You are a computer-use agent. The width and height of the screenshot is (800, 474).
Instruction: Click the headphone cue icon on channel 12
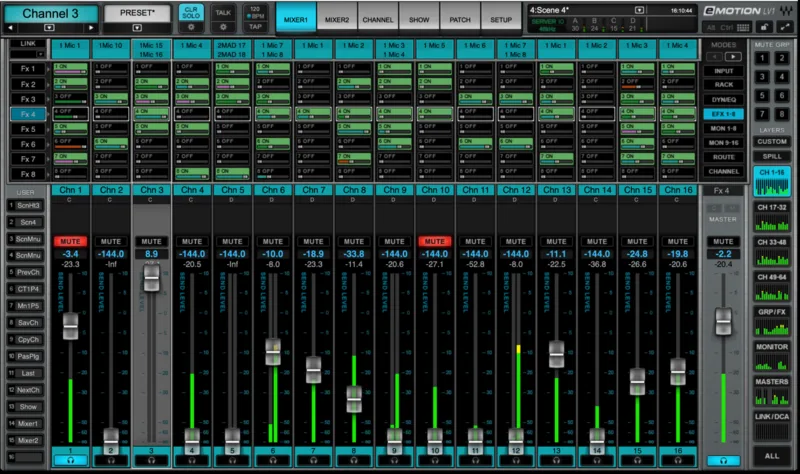tap(516, 460)
